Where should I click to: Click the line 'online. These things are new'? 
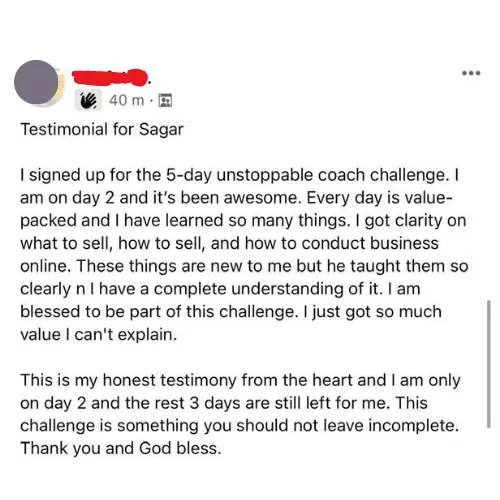click(244, 266)
